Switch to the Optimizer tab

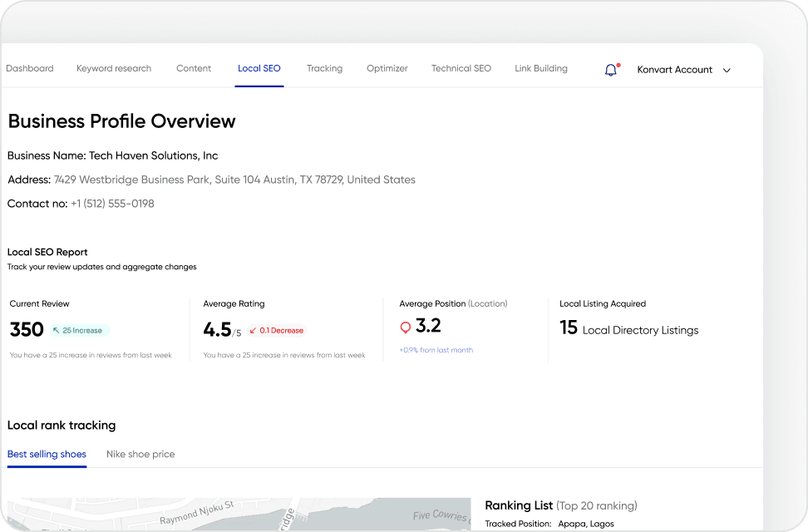click(387, 68)
